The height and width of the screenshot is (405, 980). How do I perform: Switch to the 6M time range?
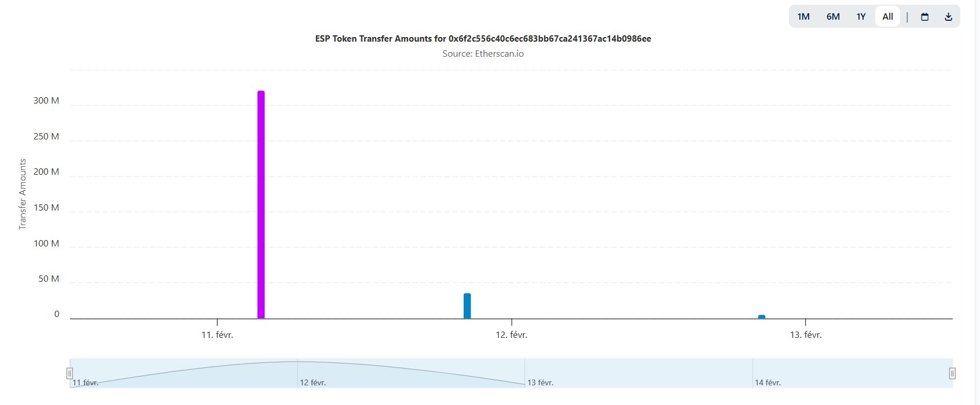coord(833,17)
